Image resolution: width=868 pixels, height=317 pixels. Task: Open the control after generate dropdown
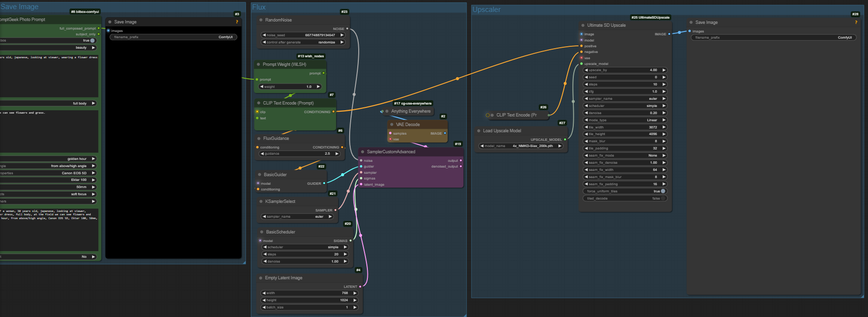303,42
